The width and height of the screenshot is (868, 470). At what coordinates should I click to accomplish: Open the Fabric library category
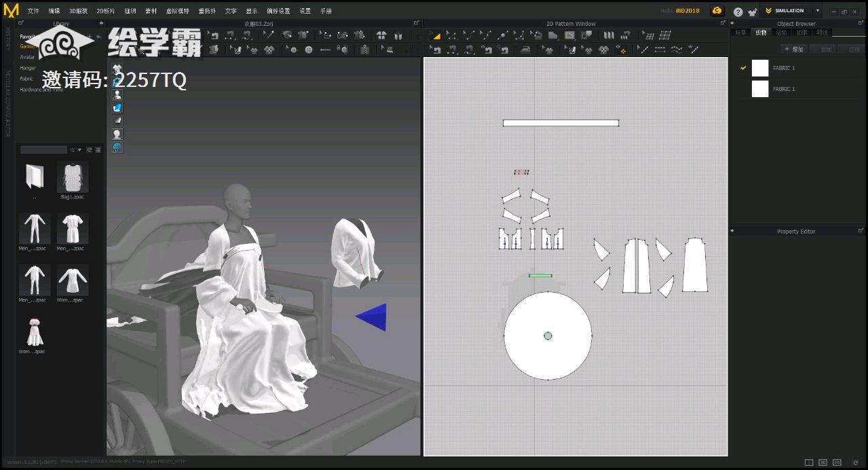(26, 79)
